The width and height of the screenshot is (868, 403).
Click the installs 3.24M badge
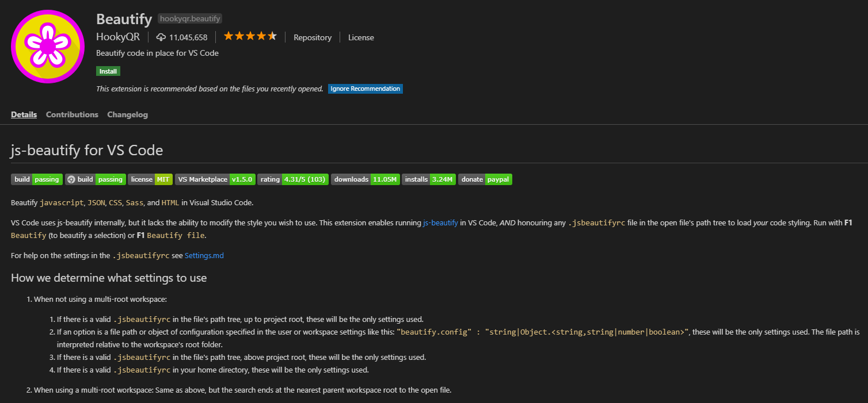coord(429,179)
